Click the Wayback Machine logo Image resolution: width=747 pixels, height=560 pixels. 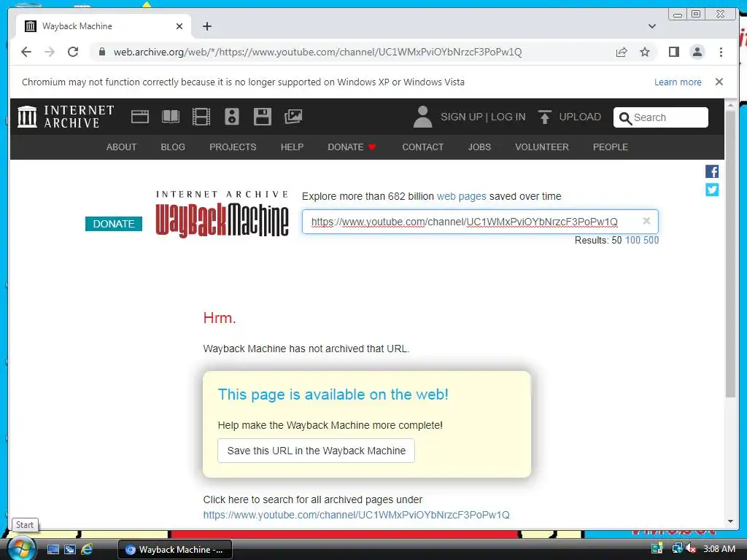tap(222, 214)
